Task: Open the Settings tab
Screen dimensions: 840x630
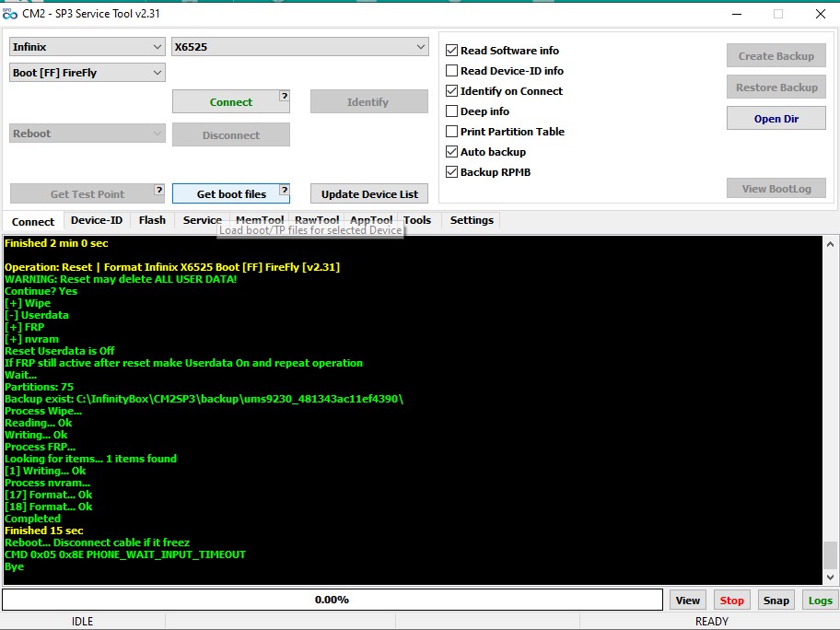Action: [x=472, y=220]
